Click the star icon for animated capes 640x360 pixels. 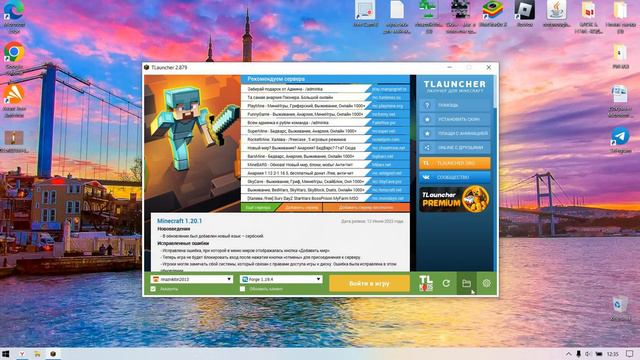click(427, 133)
